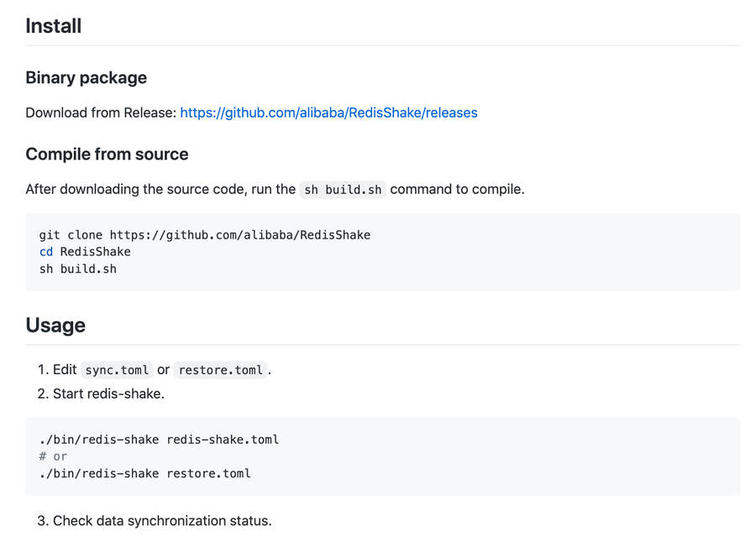Click the ./bin/redis-shake restore.toml line

click(x=144, y=473)
